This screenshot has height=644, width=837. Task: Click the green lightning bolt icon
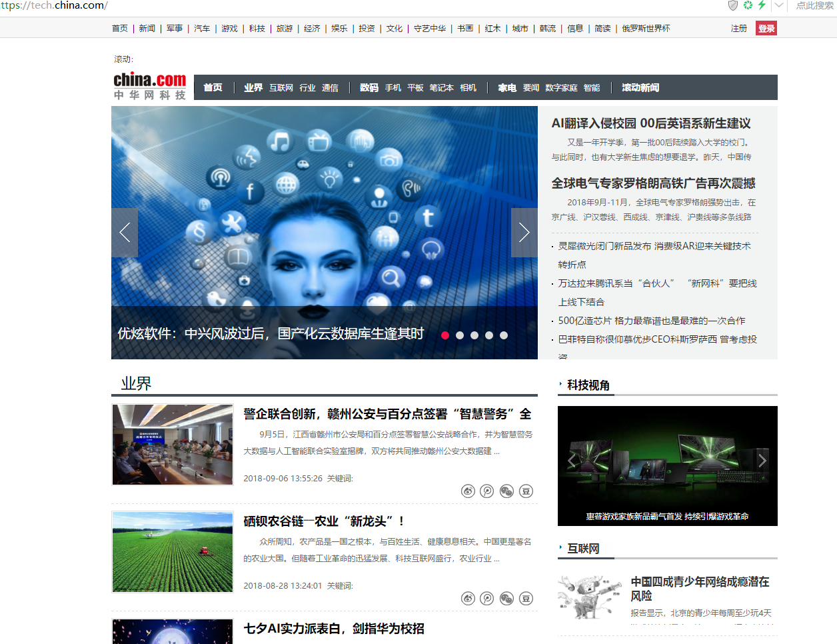(x=761, y=5)
